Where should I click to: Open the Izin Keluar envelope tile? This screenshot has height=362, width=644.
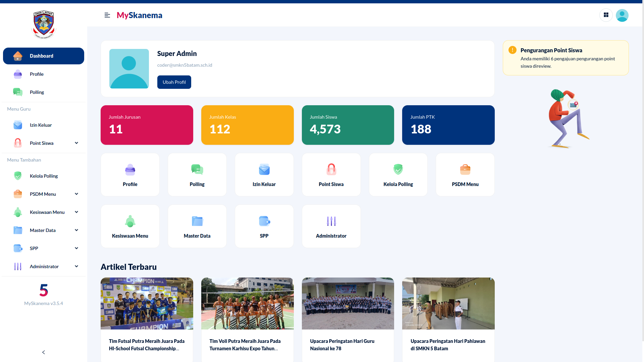[x=264, y=175]
